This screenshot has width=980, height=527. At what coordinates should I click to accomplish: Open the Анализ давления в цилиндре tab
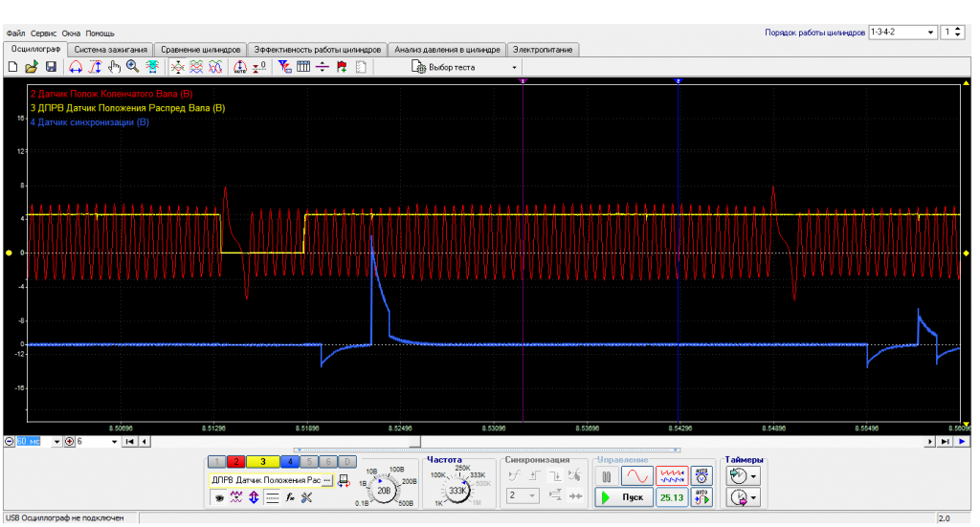coord(447,50)
